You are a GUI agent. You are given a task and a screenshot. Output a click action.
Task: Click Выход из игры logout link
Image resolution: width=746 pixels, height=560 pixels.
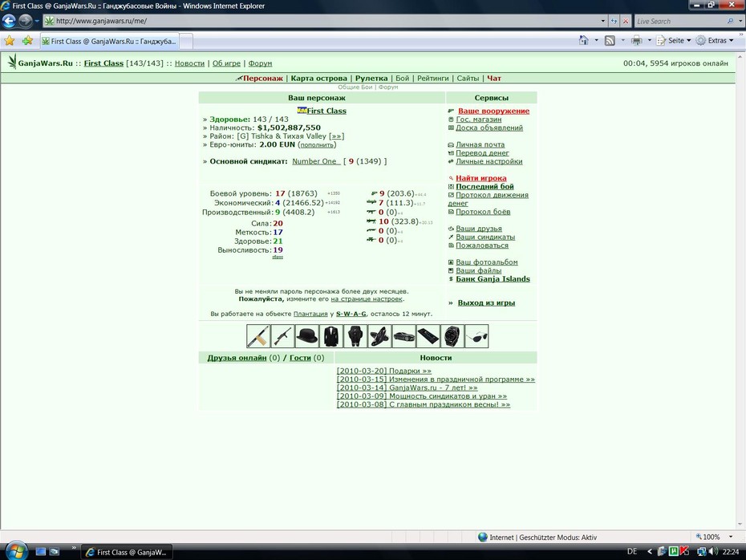(486, 302)
